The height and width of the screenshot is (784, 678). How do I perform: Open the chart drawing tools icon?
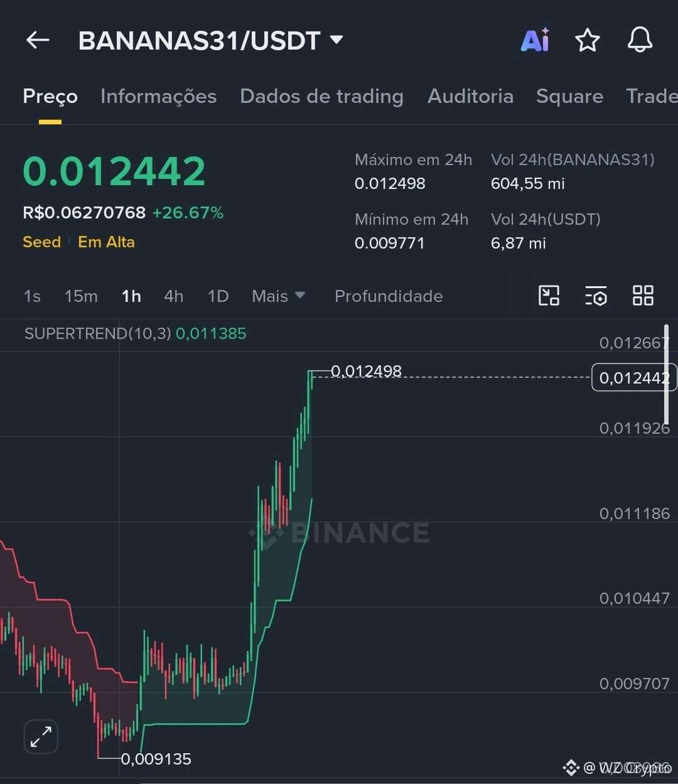point(549,296)
